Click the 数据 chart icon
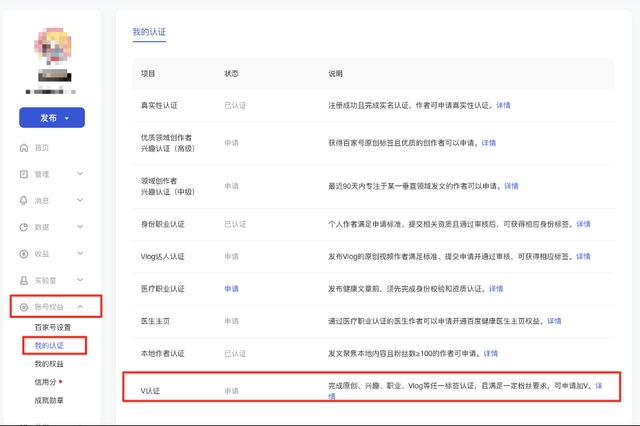The height and width of the screenshot is (426, 640). (x=24, y=227)
